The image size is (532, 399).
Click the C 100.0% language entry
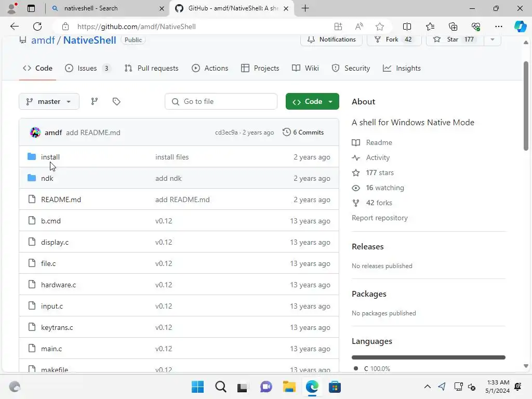[372, 368]
